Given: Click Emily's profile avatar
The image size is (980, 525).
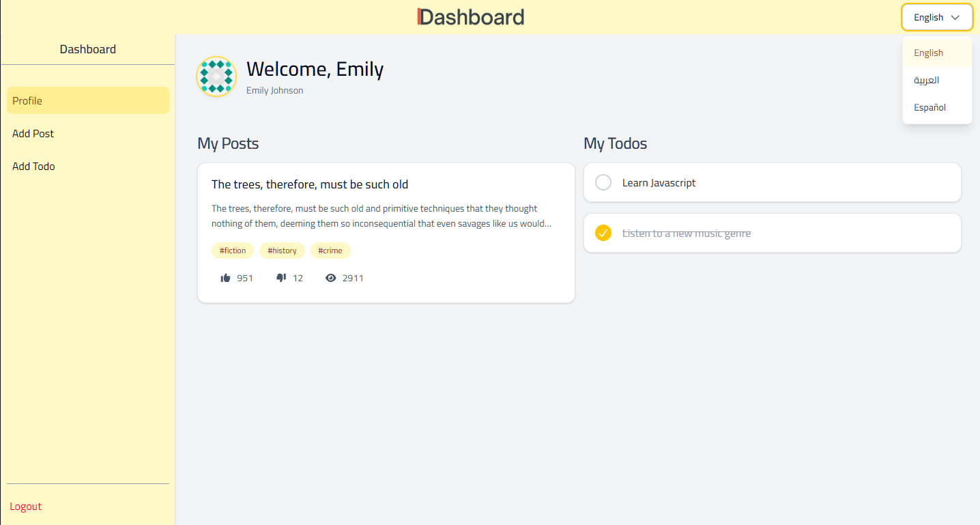Looking at the screenshot, I should (216, 76).
